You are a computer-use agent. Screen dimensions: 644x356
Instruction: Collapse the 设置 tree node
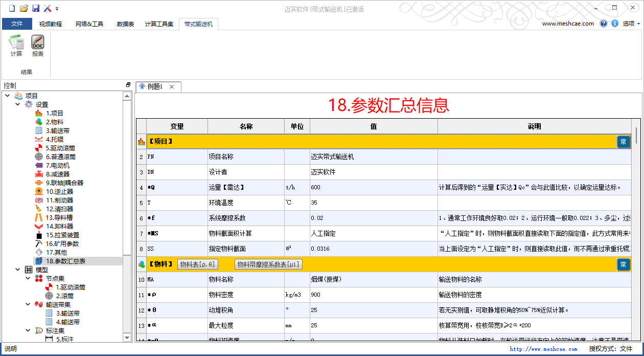tap(18, 104)
